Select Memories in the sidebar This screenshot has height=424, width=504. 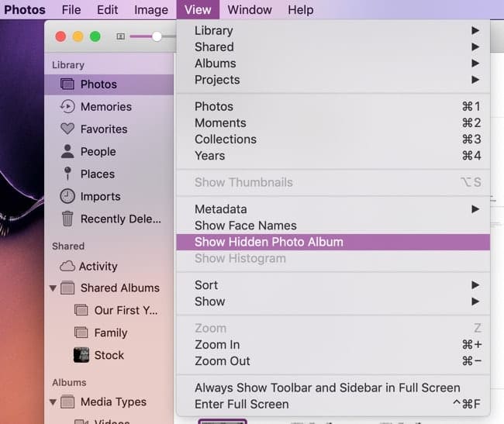point(109,107)
